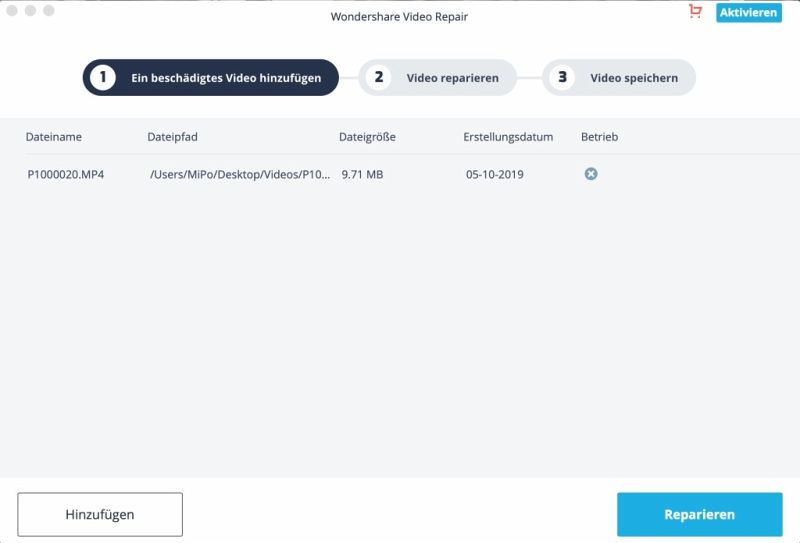Select step 2 Video reparieren
This screenshot has width=800, height=543.
tap(437, 78)
